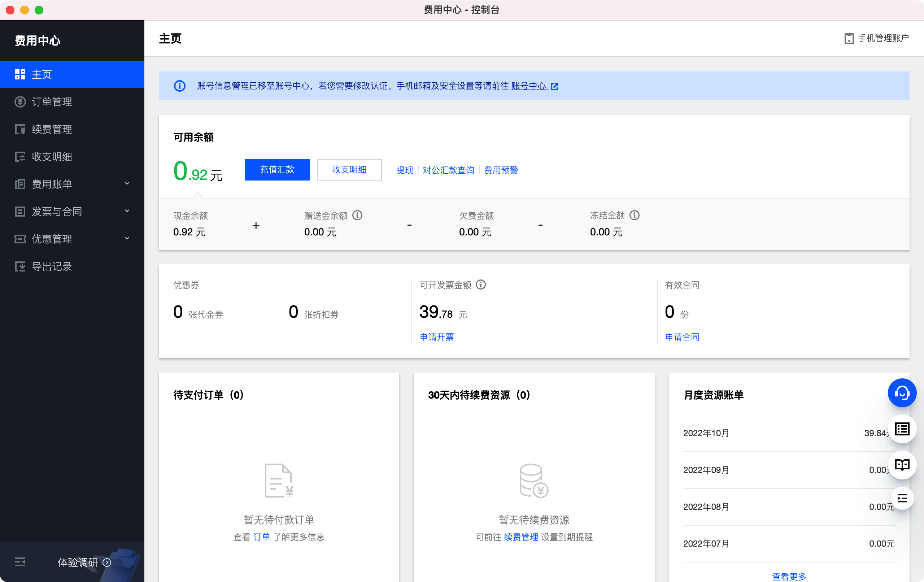Click the 充值汇款 button
The image size is (924, 582).
pyautogui.click(x=277, y=170)
